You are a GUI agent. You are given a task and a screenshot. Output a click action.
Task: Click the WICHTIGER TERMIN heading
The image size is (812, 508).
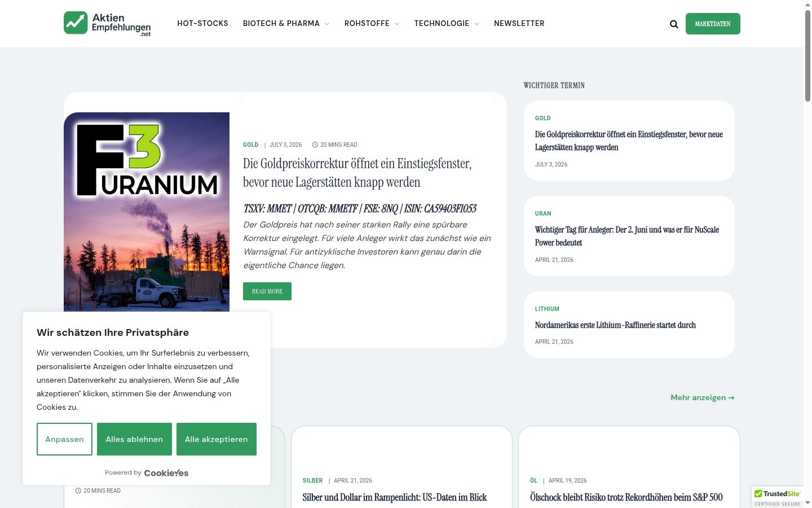pyautogui.click(x=554, y=85)
